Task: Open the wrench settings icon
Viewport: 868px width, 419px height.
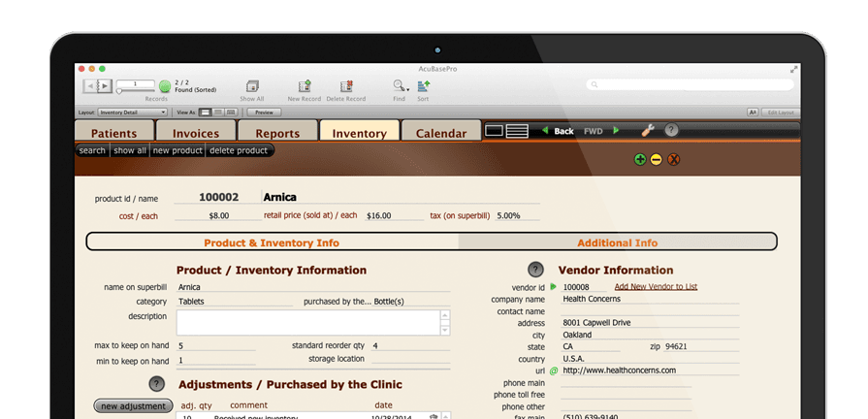Action: click(x=648, y=131)
